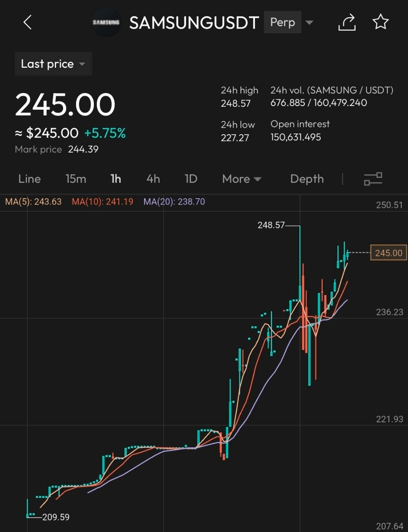Viewport: 408px width, 532px height.
Task: Tap the MA(10): 241.19 indicator label
Action: click(x=103, y=202)
